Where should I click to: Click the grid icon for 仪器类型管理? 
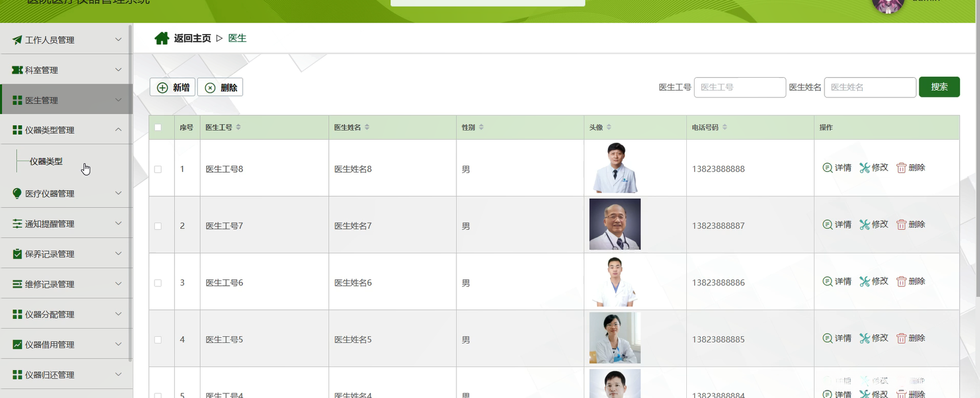click(17, 130)
